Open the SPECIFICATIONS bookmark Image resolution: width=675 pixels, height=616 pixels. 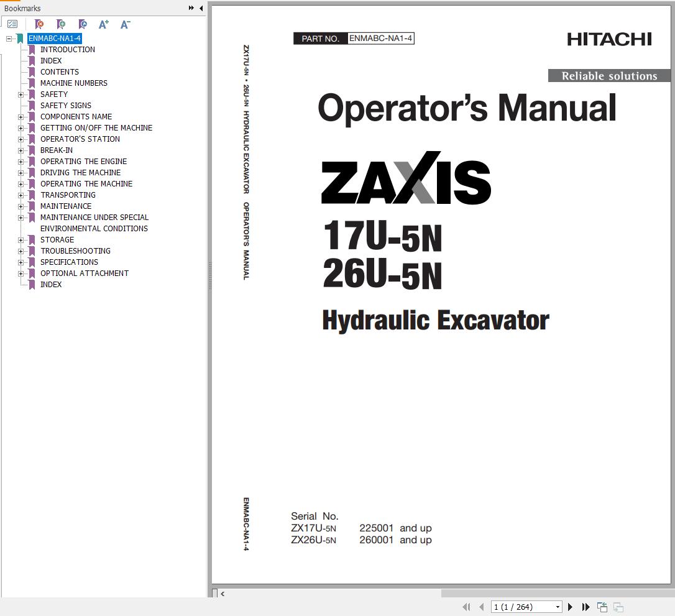click(x=69, y=262)
